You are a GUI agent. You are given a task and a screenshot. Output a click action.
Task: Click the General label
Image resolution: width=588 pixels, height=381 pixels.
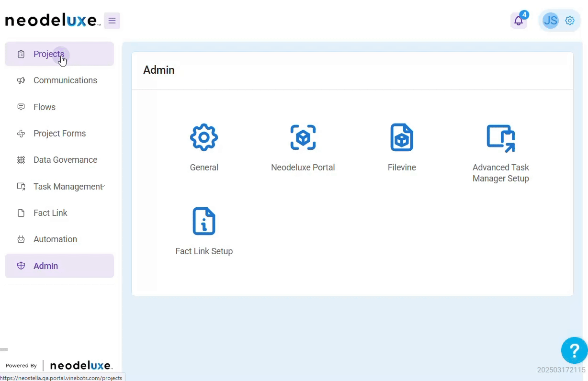[204, 168]
